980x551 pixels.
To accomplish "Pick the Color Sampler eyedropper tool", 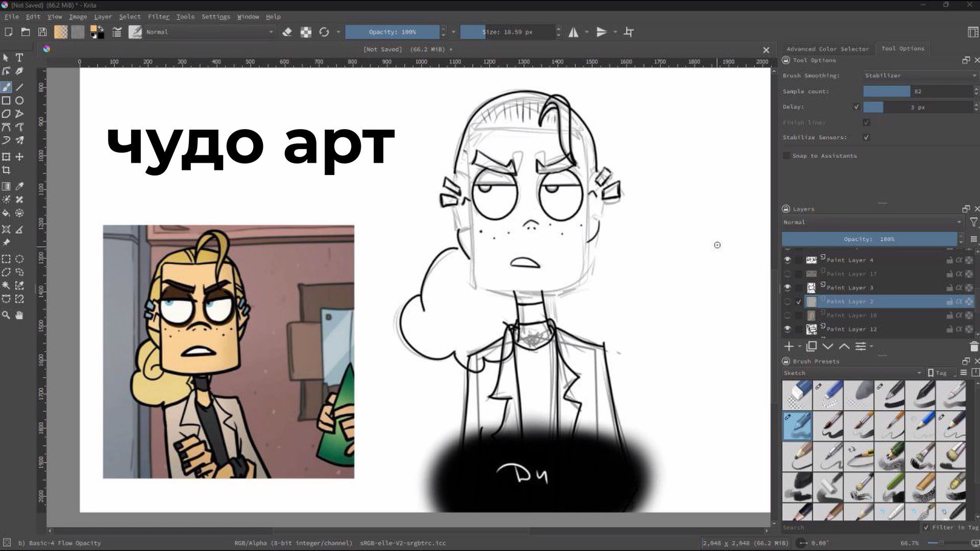I will point(19,186).
